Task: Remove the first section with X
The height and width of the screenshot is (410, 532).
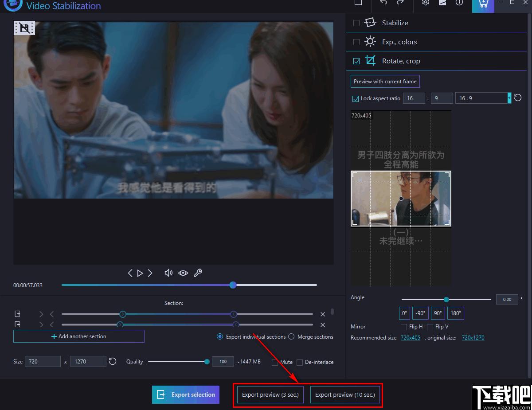Action: click(x=323, y=314)
